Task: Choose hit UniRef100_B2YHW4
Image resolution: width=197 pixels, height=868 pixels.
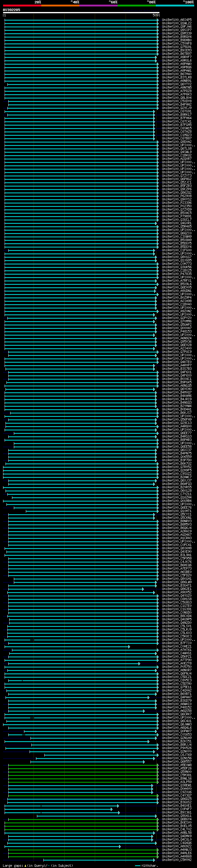Action: pyautogui.click(x=177, y=406)
